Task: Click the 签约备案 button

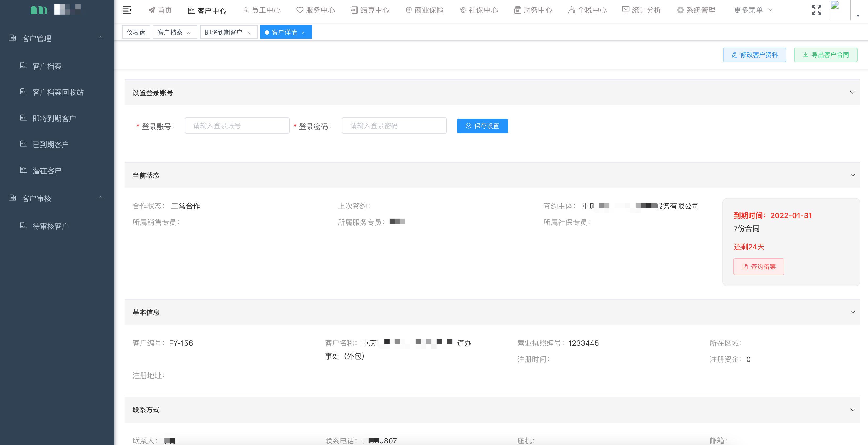Action: 759,266
